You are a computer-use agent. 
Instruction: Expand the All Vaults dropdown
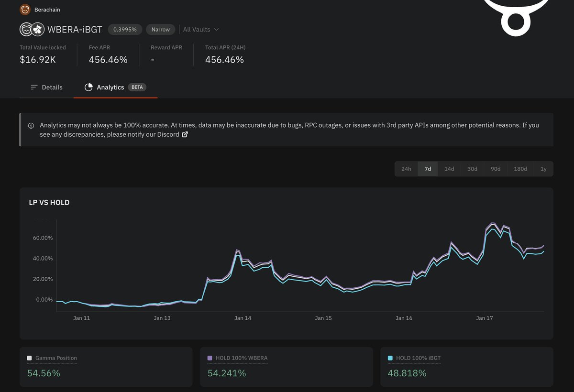(x=201, y=30)
